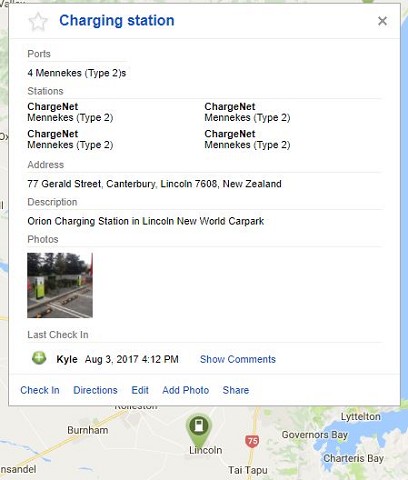Select the top-right ChargeNet station entry
This screenshot has width=408, height=480.
[247, 112]
